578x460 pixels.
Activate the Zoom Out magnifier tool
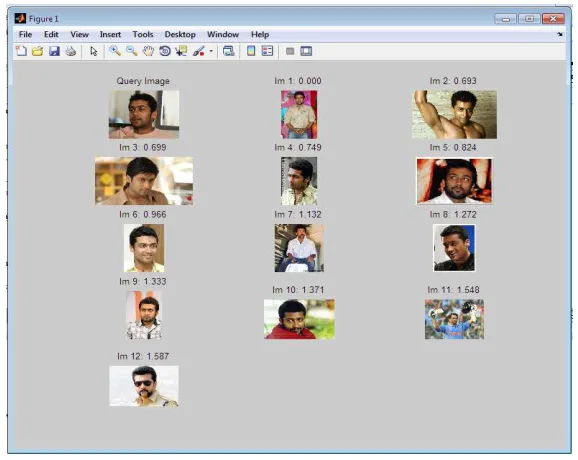132,51
